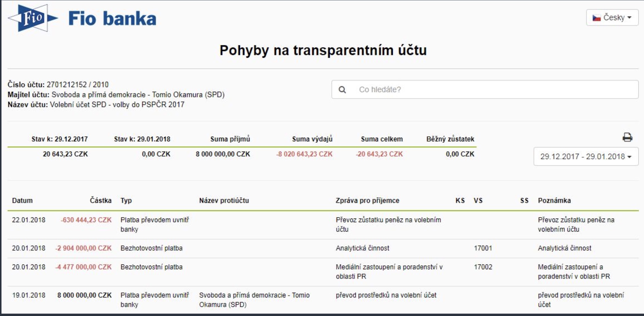The image size is (644, 316).
Task: Open the Česky language dropdown
Action: pos(612,18)
